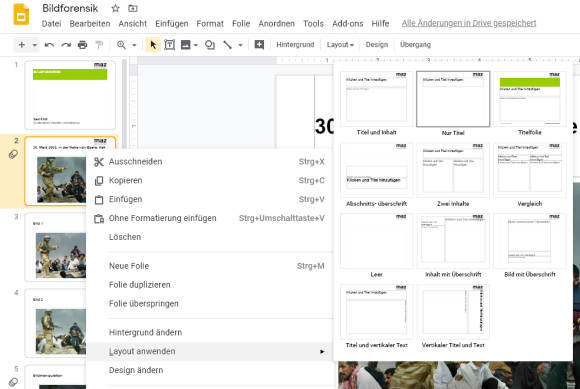Click the link icon beside slide 5
The width and height of the screenshot is (580, 389).
13,382
